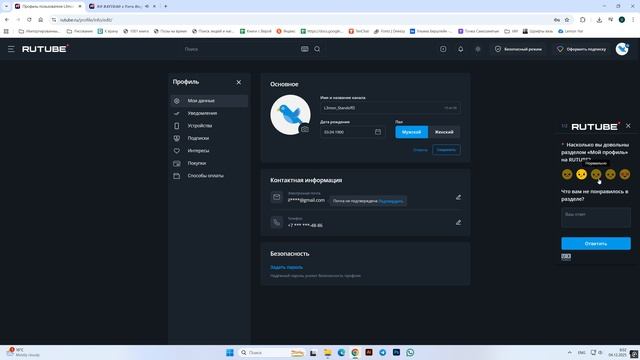Click the envelope icon beside email
This screenshot has width=640, height=360.
277,197
